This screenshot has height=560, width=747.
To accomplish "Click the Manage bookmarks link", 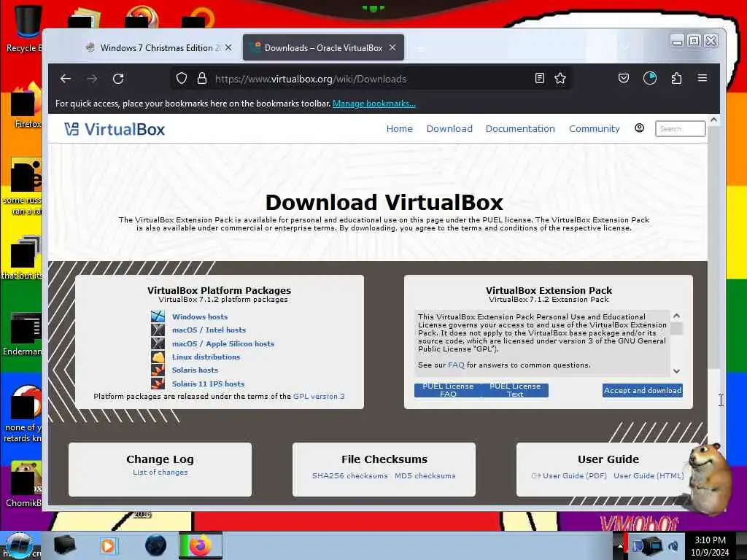I will (x=374, y=104).
